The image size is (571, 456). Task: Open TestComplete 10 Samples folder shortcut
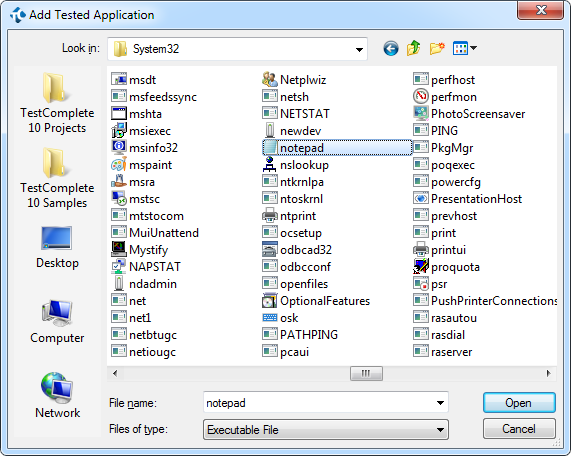pyautogui.click(x=57, y=178)
